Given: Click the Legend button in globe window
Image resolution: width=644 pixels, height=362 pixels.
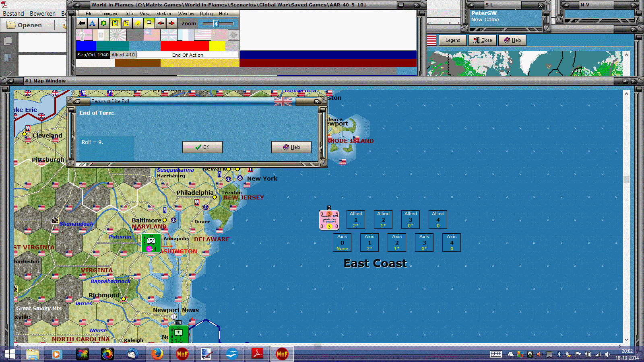Looking at the screenshot, I should coord(453,40).
